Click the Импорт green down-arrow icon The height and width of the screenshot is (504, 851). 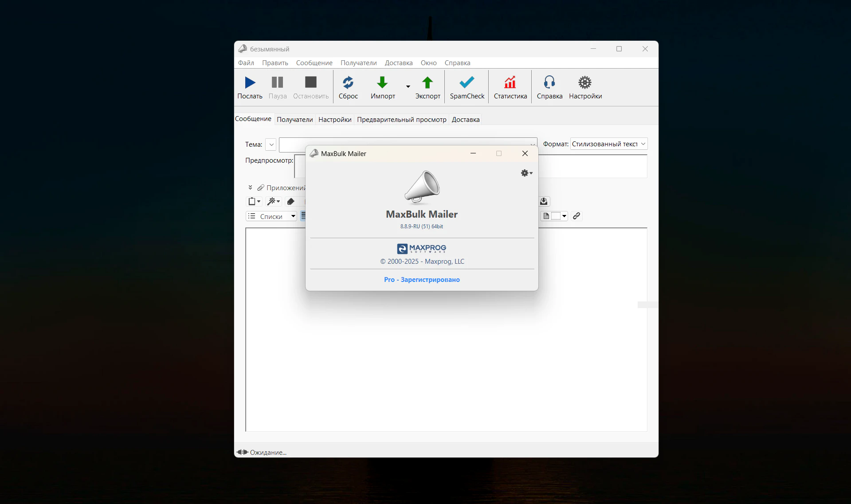pyautogui.click(x=382, y=82)
